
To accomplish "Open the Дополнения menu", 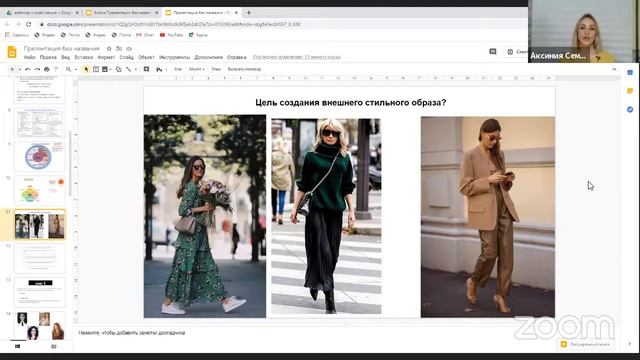I will pos(209,58).
